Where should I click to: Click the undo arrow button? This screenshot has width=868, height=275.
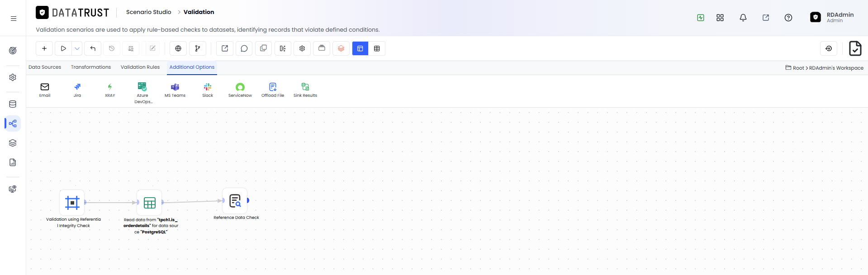tap(93, 48)
